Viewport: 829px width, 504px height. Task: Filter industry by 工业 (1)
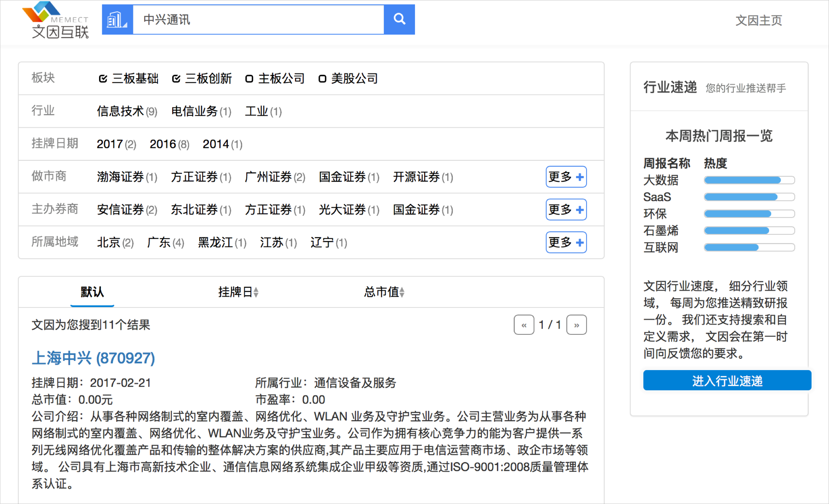coord(263,111)
